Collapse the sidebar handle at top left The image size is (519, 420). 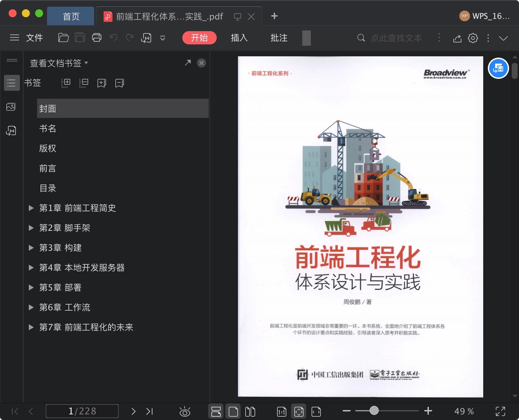click(12, 60)
